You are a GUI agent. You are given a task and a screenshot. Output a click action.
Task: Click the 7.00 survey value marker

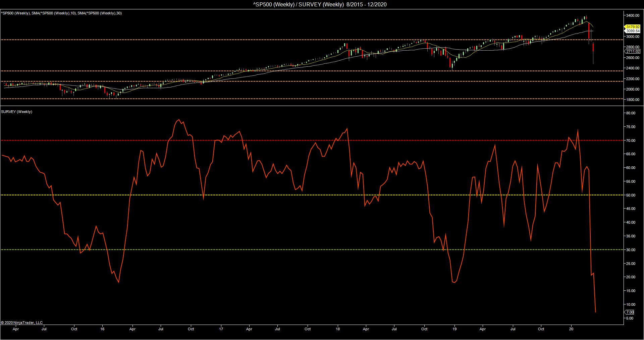(630, 313)
